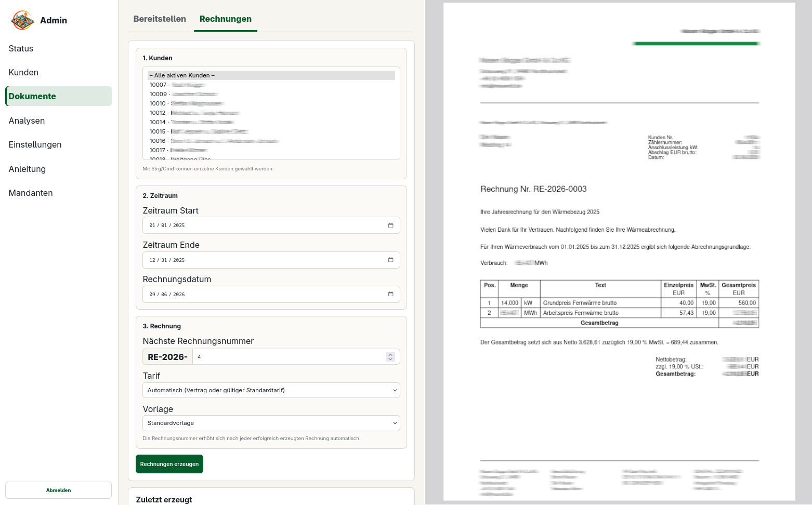Click 'Arbeitspreis Fernwärme brutto' row in preview

(620, 313)
